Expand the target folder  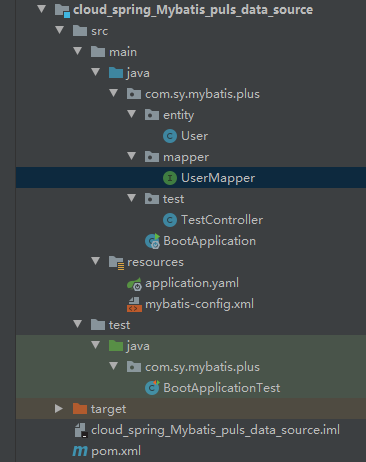[59, 408]
